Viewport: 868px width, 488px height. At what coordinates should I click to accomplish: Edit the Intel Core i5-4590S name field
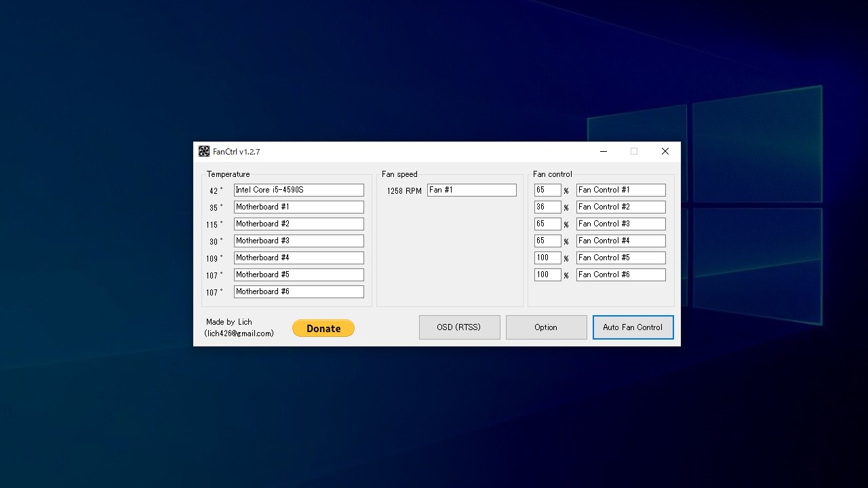click(299, 190)
